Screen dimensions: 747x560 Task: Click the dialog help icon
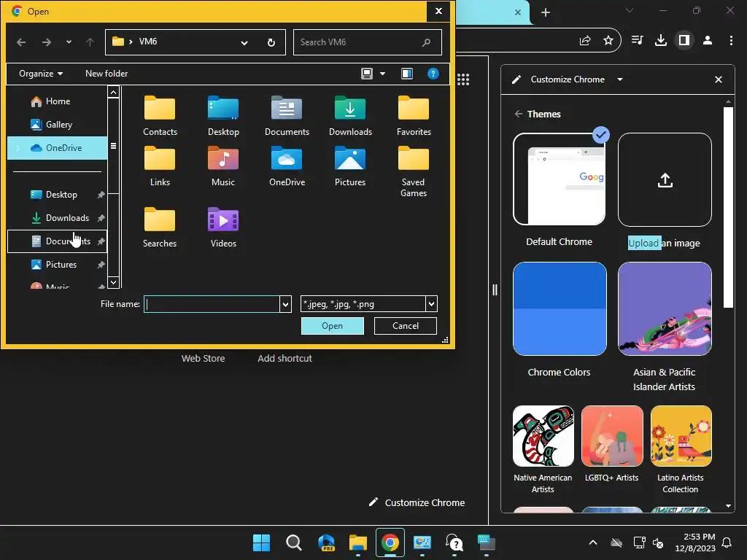[x=433, y=74]
